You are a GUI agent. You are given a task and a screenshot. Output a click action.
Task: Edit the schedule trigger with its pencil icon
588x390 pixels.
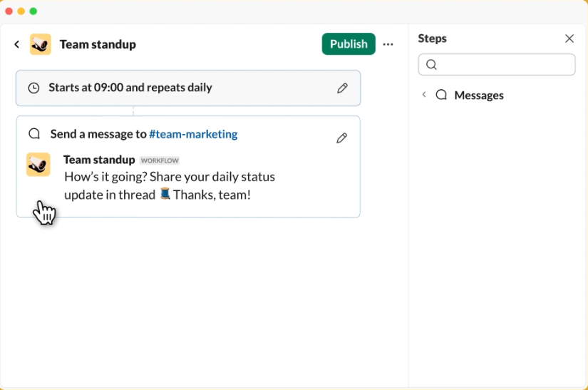tap(342, 88)
